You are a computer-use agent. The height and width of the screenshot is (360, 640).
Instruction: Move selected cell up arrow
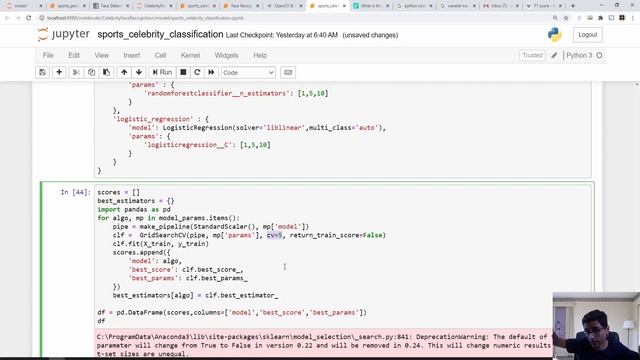point(124,72)
